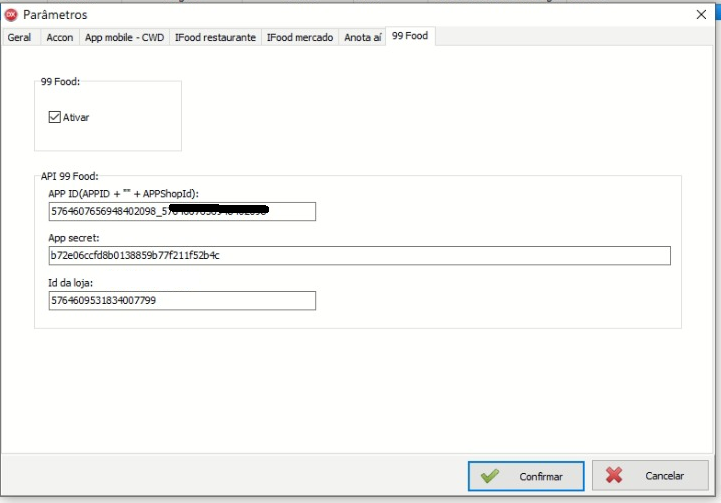This screenshot has width=721, height=503.
Task: Close the Parâmetros dialog window
Action: 701,15
